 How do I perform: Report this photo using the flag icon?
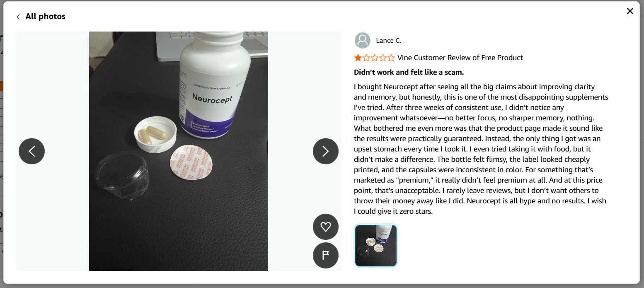[x=326, y=255]
